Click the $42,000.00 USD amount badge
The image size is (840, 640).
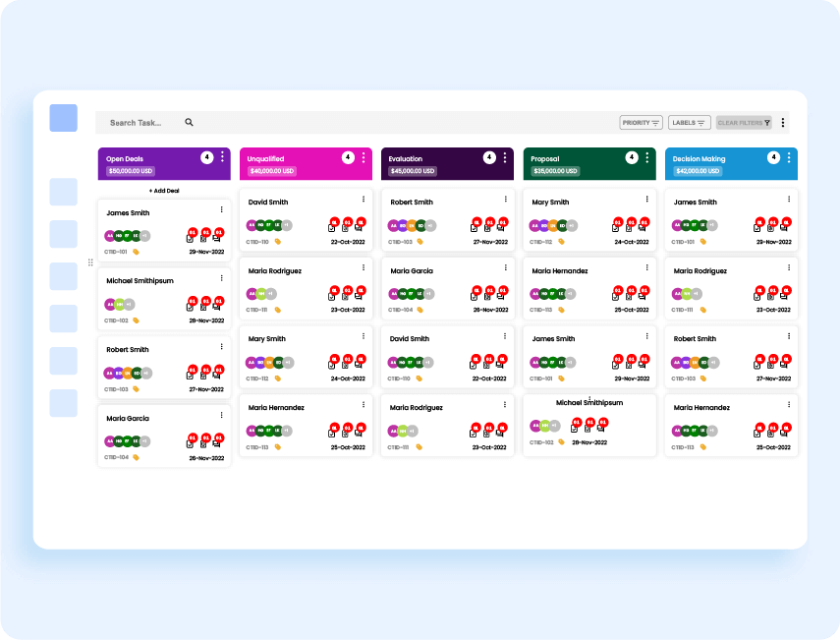coord(698,171)
